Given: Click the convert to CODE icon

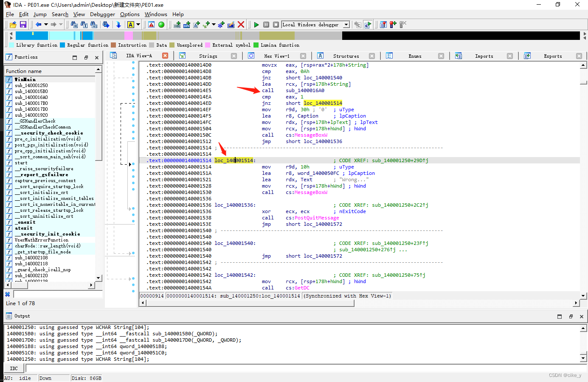Looking at the screenshot, I should (177, 25).
